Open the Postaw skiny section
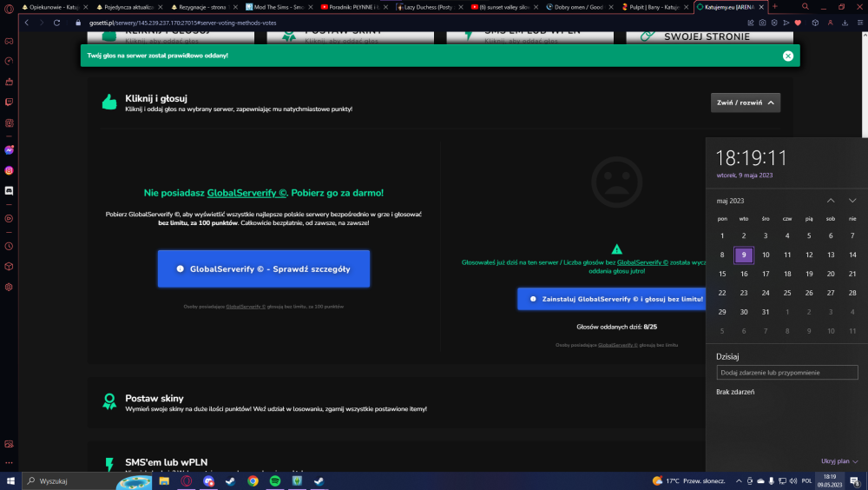868x490 pixels. (x=155, y=398)
